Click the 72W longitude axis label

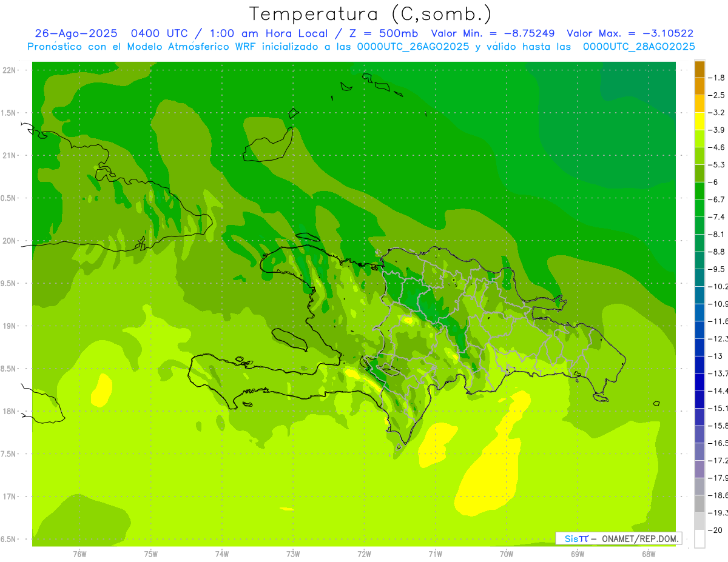(x=364, y=554)
